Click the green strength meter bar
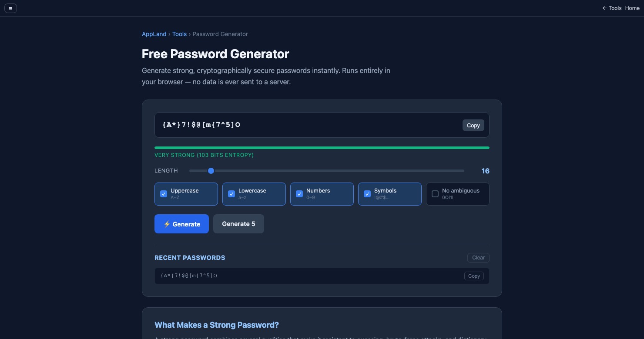 tap(322, 148)
